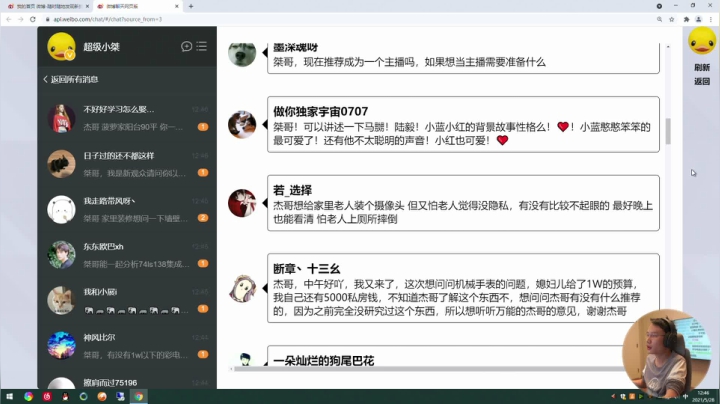Click the message list vertical scrollbar thumb
720x404 pixels.
tap(668, 131)
